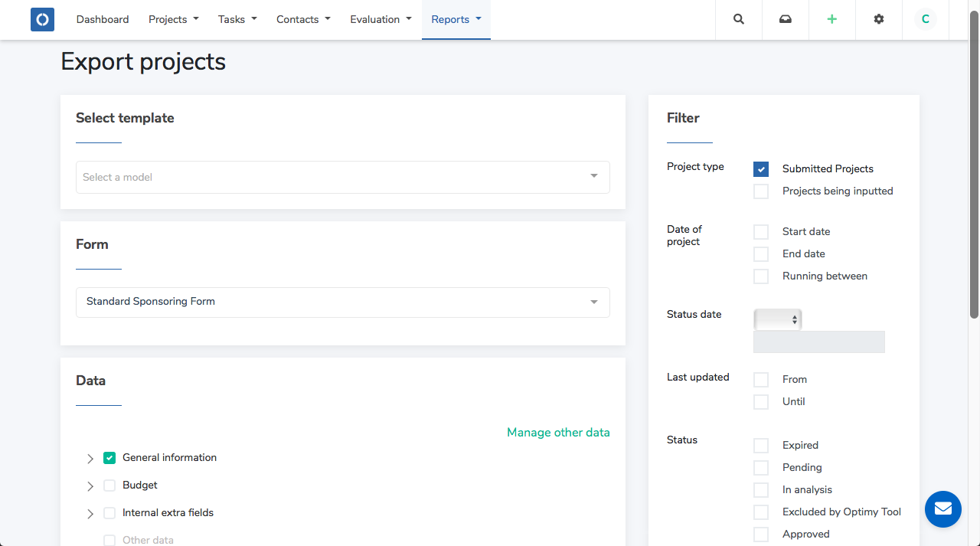Go to the Dashboard link
Screen dimensions: 980x546
click(103, 19)
